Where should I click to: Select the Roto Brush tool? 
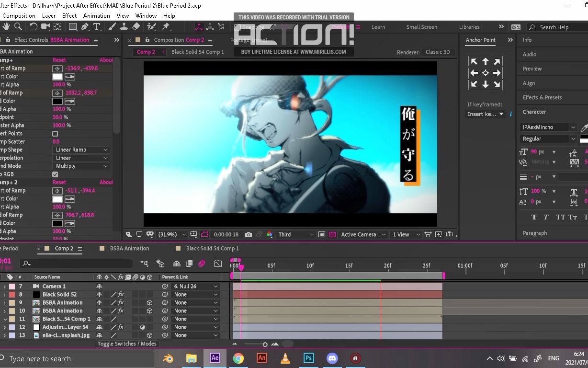(151, 27)
